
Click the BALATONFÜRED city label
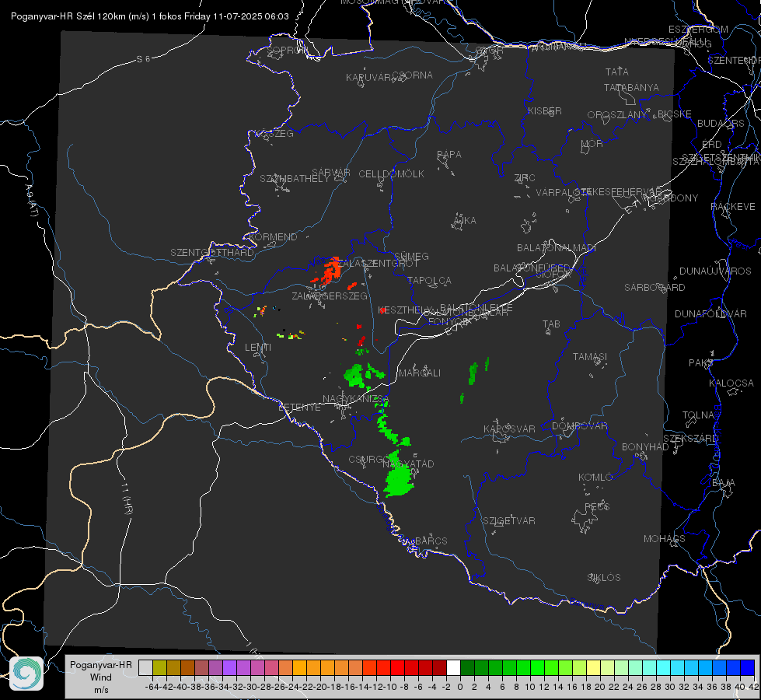click(532, 268)
